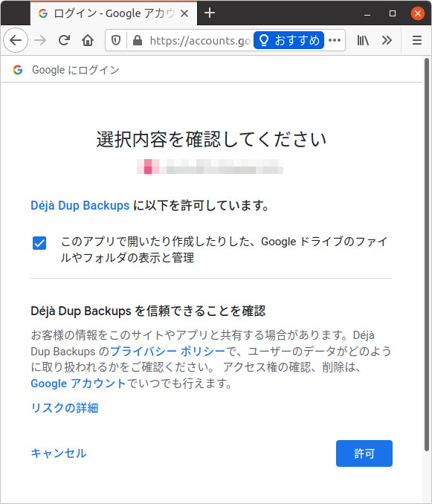Screen dimensions: 432x504
Task: Click the キャンセル link
Action: click(59, 453)
